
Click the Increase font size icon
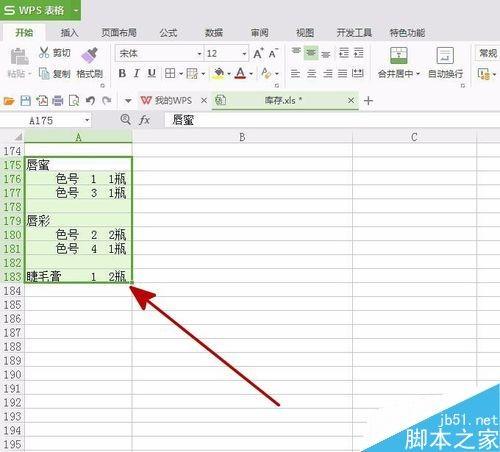point(258,53)
